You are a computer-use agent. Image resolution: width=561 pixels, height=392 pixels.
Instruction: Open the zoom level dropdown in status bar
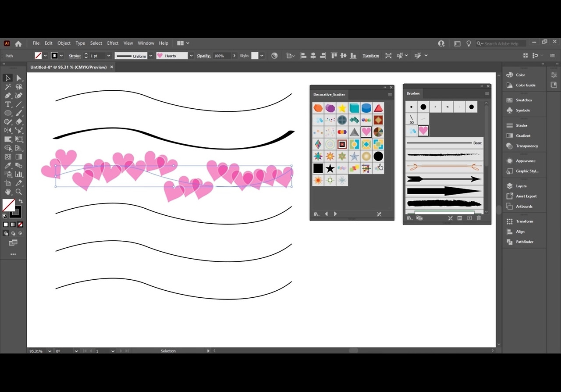coord(50,351)
